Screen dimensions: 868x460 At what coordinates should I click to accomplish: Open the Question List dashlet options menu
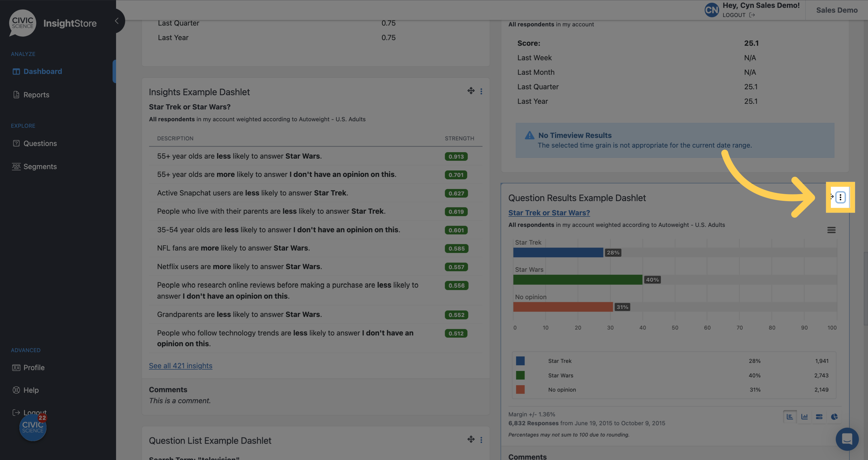pyautogui.click(x=481, y=440)
